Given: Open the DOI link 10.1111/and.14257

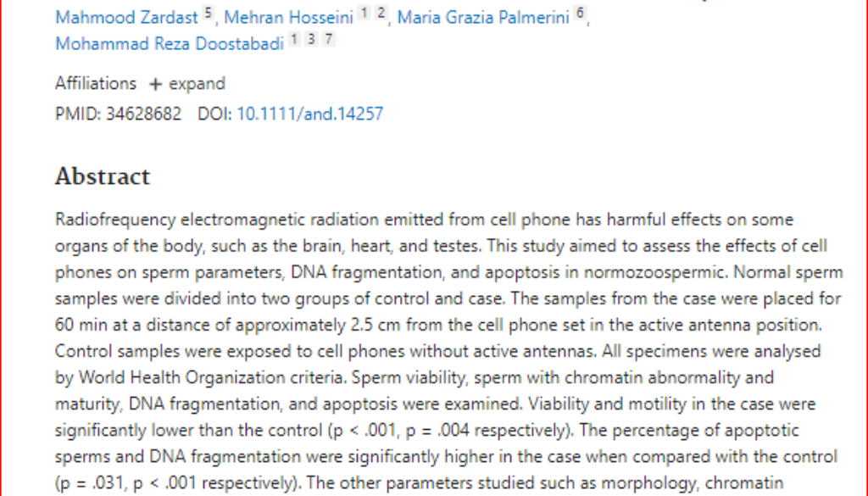Looking at the screenshot, I should 310,114.
